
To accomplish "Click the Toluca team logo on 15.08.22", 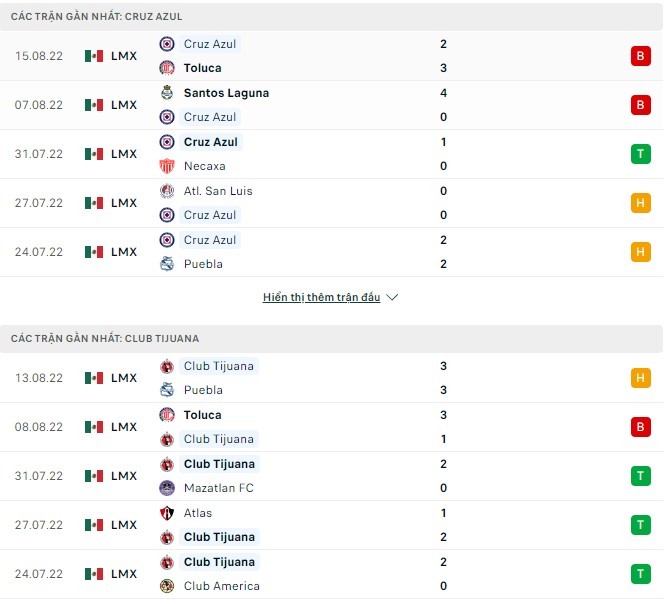I will [x=167, y=68].
